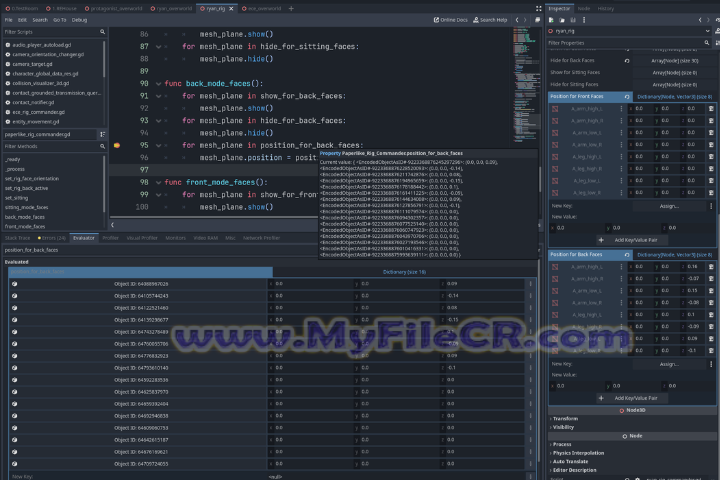
Task: Open options for A_arm_high_R key in Back Faces
Action: 622,279
